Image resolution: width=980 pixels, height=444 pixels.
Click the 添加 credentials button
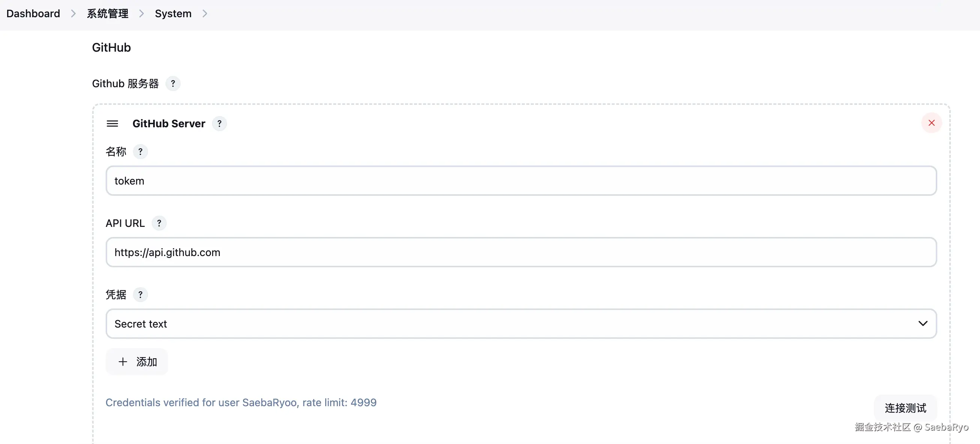tap(137, 362)
